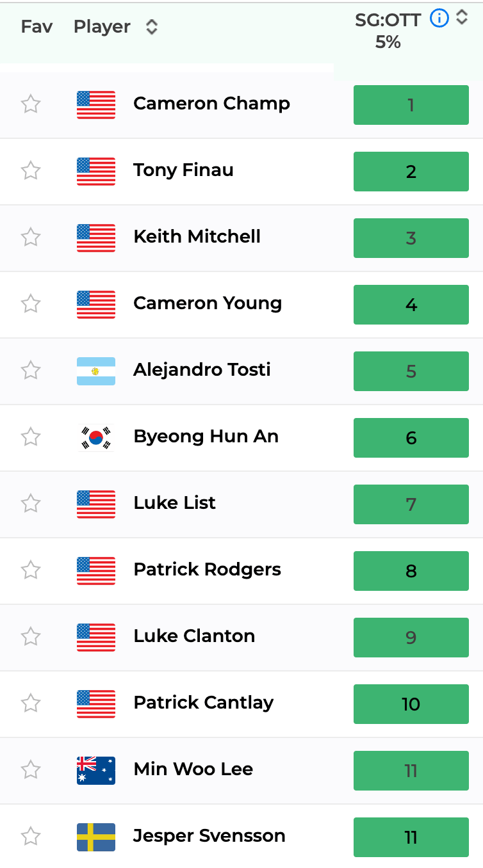Click Cameron Champ's green rank 1 cell
This screenshot has width=483, height=868.
pyautogui.click(x=411, y=105)
